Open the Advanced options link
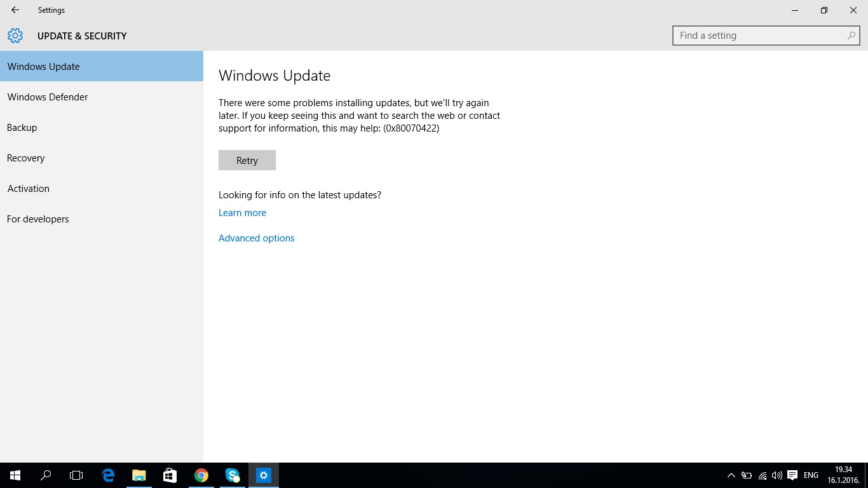This screenshot has height=488, width=868. tap(257, 238)
